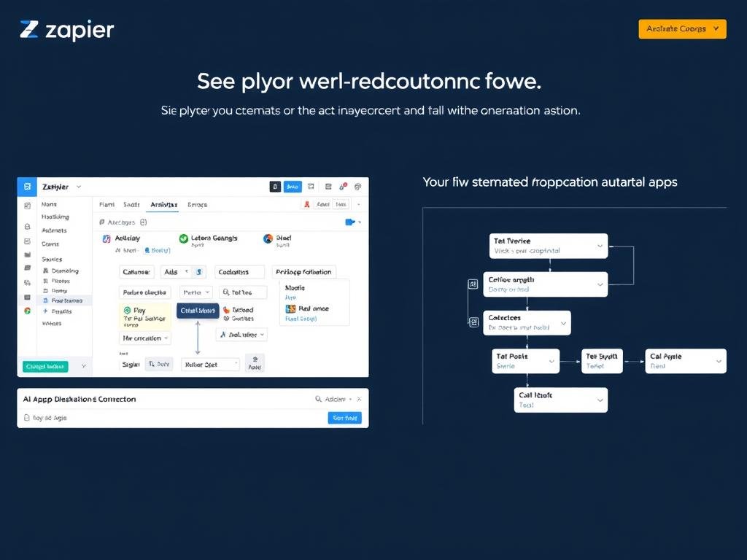Select the Google icon in the left sidebar
This screenshot has width=747, height=560.
point(28,311)
